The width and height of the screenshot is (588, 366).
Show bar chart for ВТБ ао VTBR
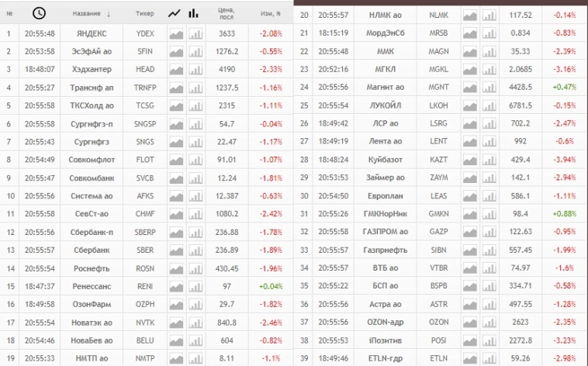tap(489, 268)
